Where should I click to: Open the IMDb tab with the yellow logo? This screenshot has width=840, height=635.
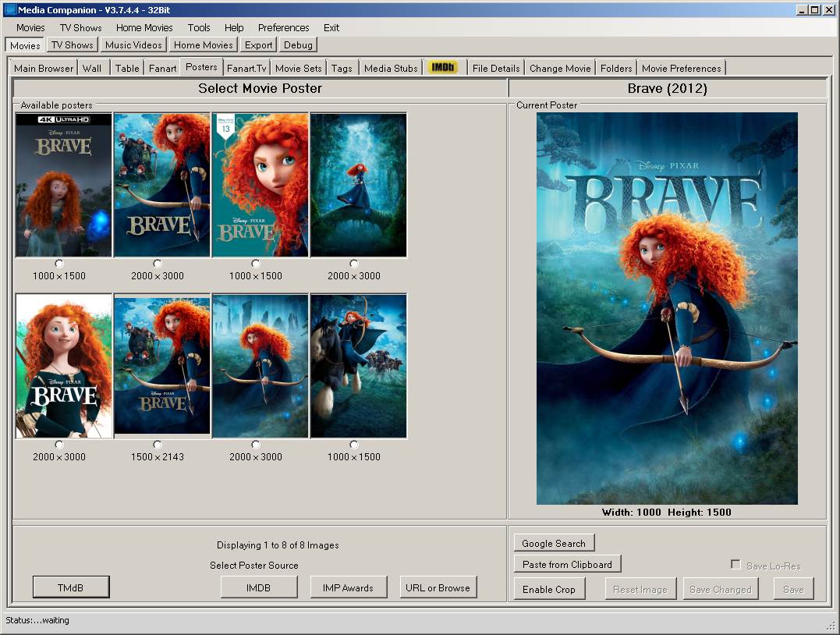(x=442, y=68)
